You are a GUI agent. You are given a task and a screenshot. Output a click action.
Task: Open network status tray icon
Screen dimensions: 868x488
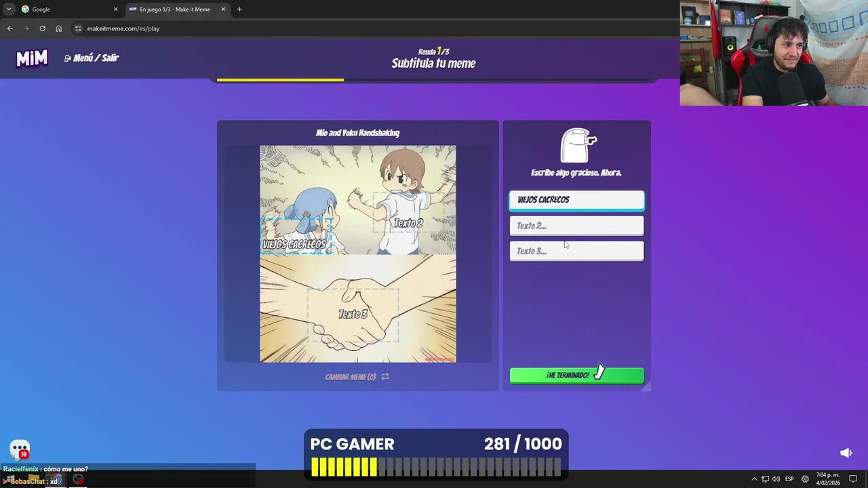pyautogui.click(x=765, y=479)
